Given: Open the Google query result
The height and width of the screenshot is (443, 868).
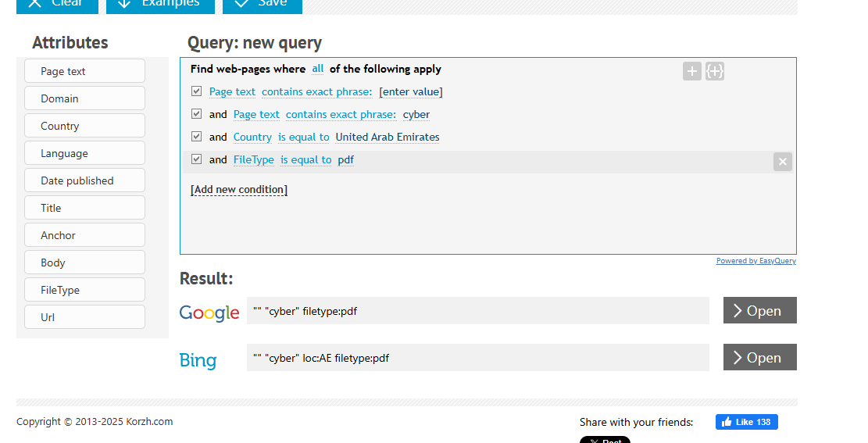Looking at the screenshot, I should pyautogui.click(x=759, y=310).
